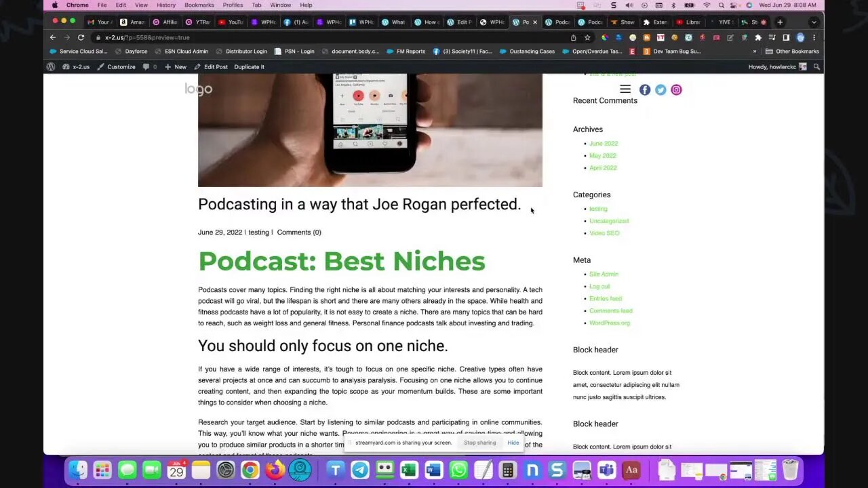Close the active Po browser tab
This screenshot has width=868, height=488.
coord(534,22)
